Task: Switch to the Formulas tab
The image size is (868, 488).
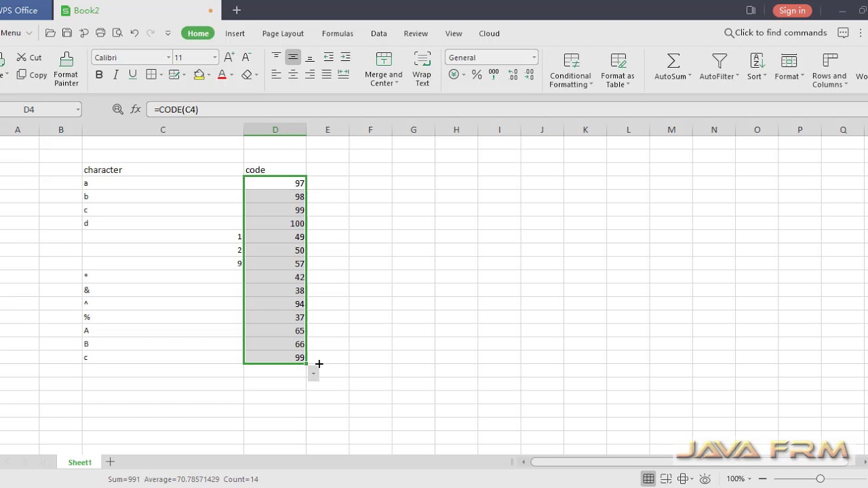Action: 337,33
